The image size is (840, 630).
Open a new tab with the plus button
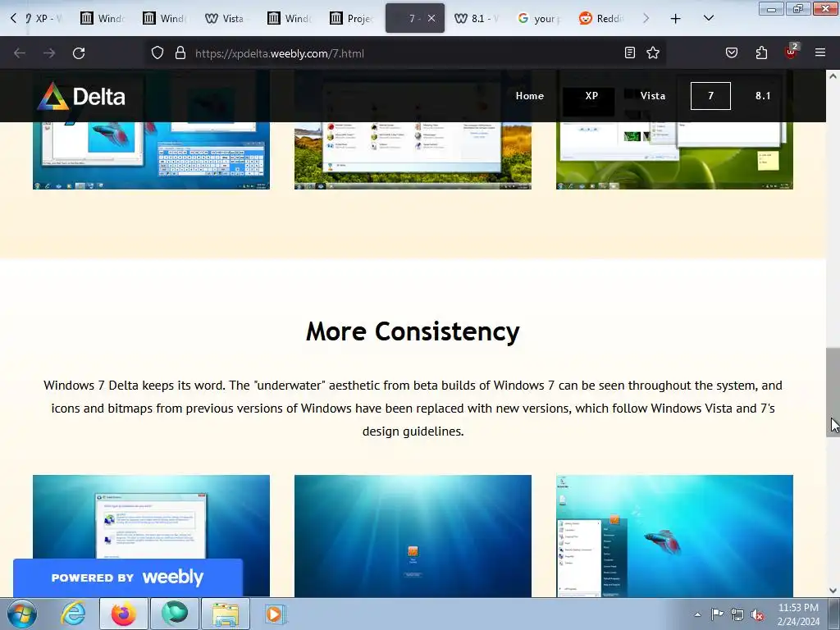click(x=676, y=19)
